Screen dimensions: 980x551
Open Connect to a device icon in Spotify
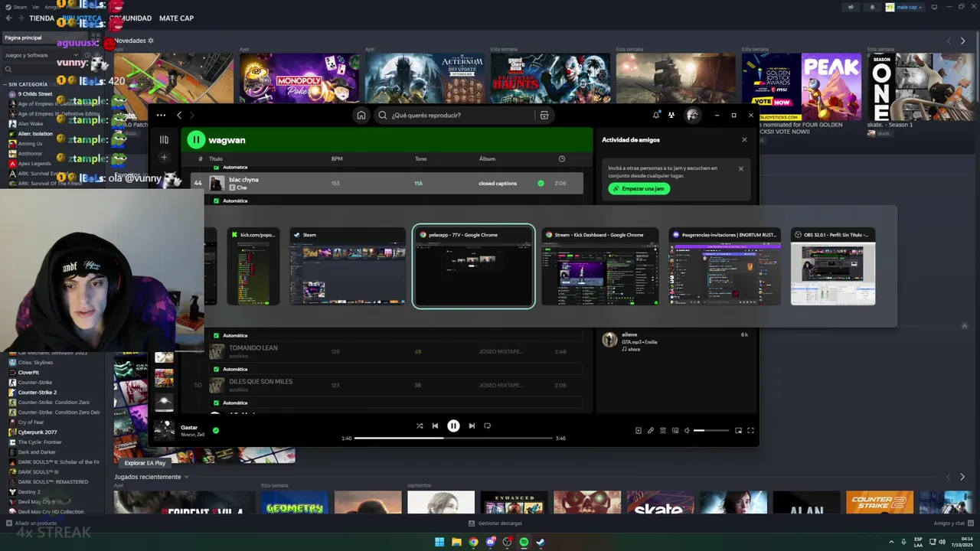tap(675, 430)
